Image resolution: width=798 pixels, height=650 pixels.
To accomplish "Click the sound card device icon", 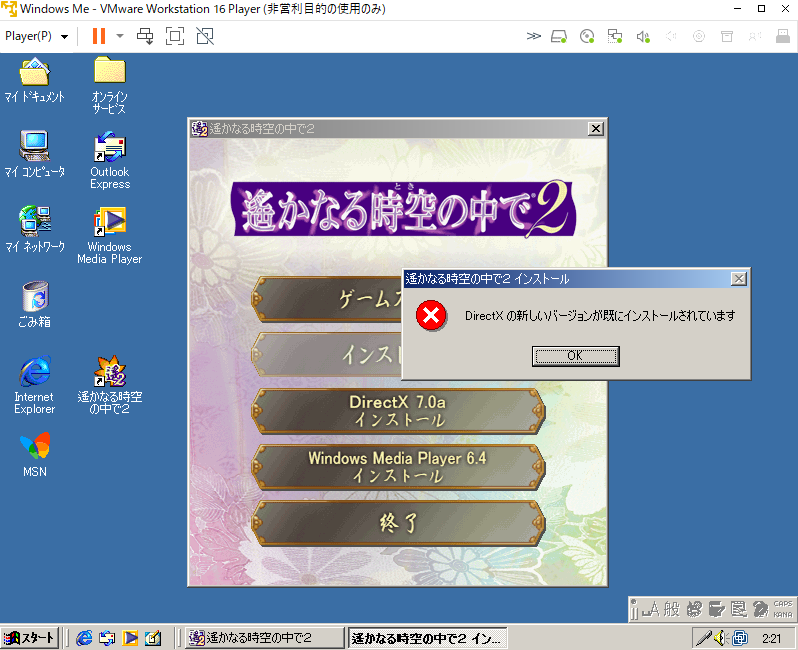I will pyautogui.click(x=643, y=36).
